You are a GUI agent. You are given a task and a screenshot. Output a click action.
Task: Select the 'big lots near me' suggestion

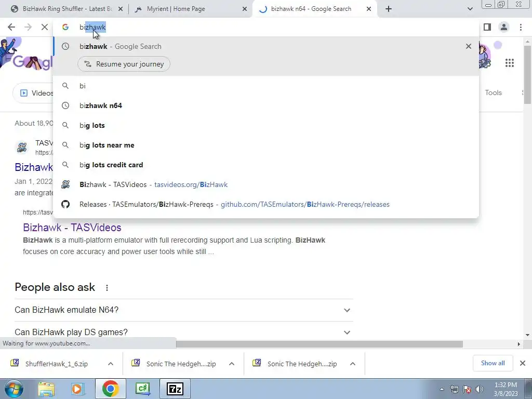point(266,145)
